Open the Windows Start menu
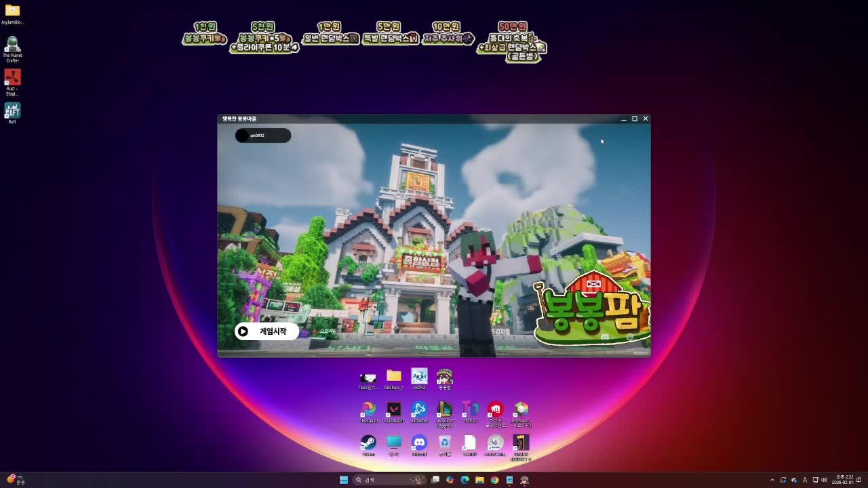Viewport: 868px width, 488px height. [x=344, y=480]
